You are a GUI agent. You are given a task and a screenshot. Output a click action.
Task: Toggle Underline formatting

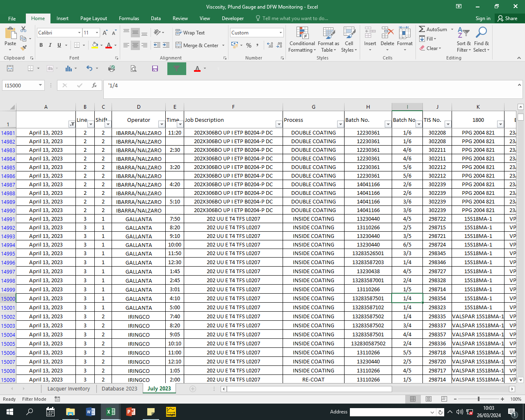[x=59, y=45]
